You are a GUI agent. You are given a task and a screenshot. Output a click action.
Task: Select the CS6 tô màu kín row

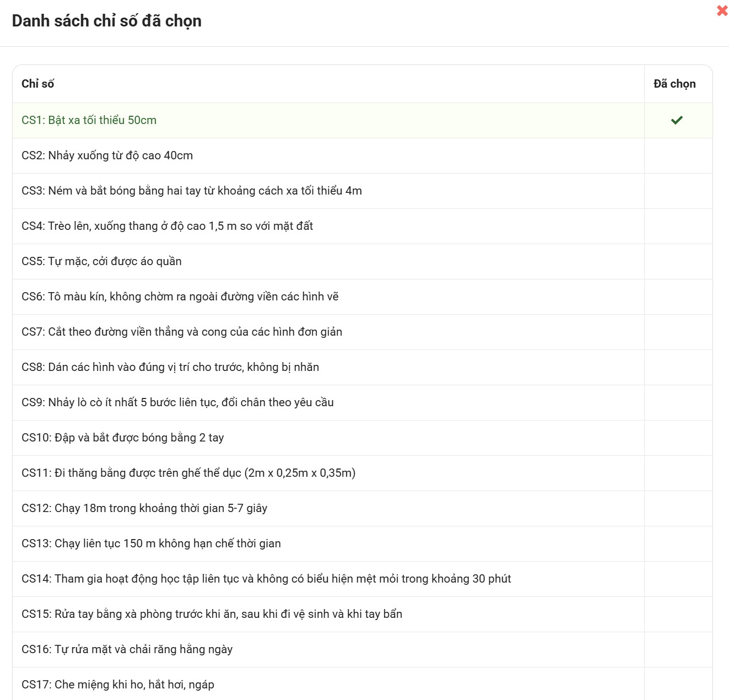point(180,297)
